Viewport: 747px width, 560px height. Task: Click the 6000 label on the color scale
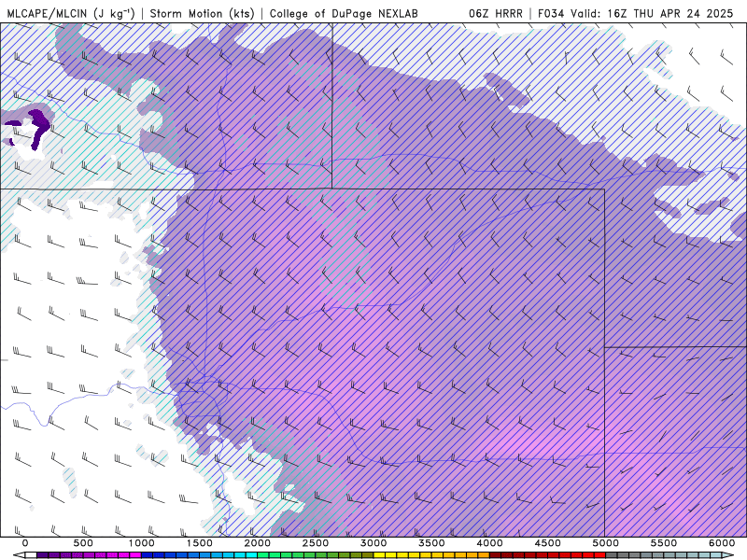[722, 543]
